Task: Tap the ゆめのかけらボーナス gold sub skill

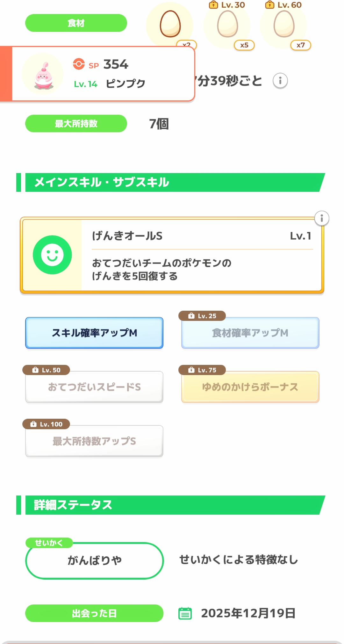Action: (x=250, y=387)
